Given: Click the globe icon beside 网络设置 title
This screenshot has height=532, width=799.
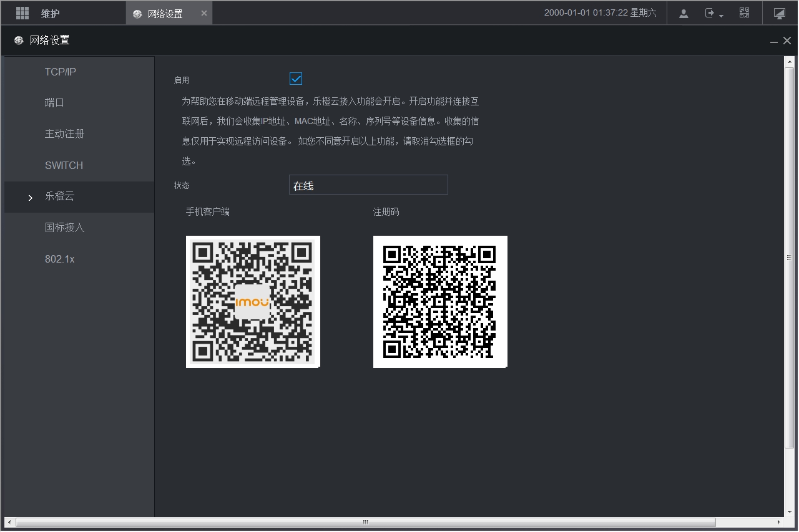Looking at the screenshot, I should pyautogui.click(x=19, y=41).
